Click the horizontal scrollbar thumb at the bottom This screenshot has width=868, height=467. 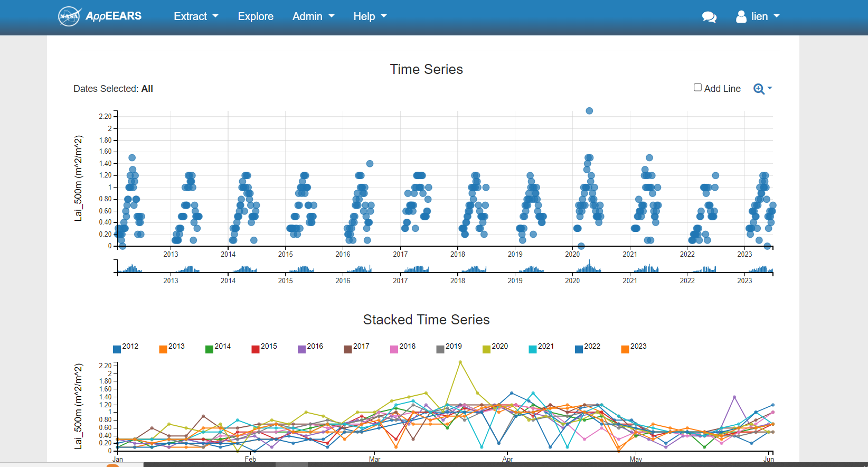tap(291, 465)
